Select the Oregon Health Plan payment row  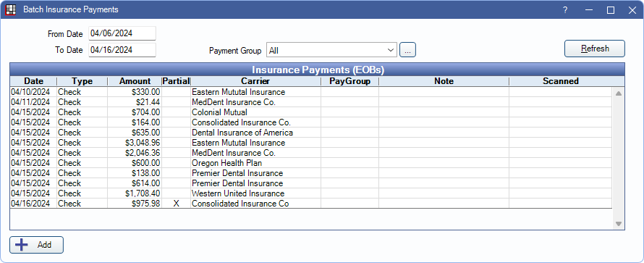tap(311, 163)
